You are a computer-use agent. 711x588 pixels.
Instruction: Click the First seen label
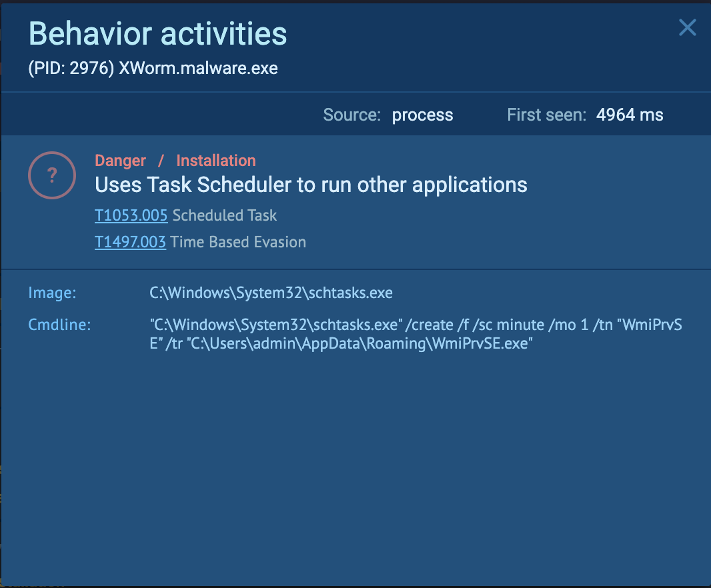[546, 115]
